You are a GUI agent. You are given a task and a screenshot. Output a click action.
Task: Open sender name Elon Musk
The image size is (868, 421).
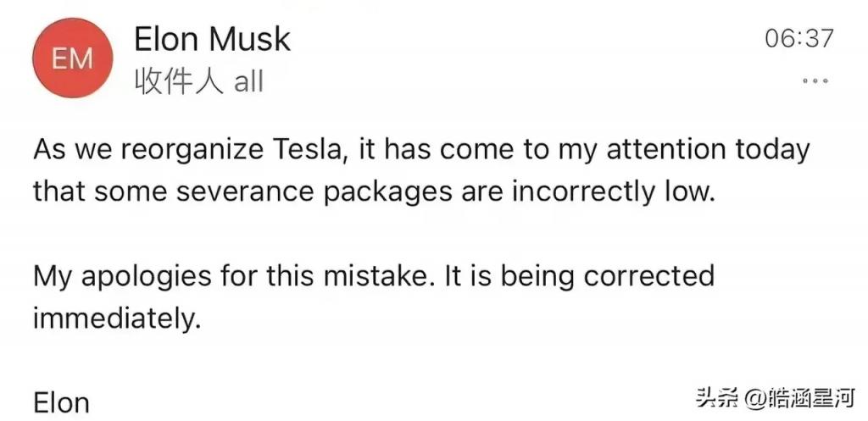212,40
